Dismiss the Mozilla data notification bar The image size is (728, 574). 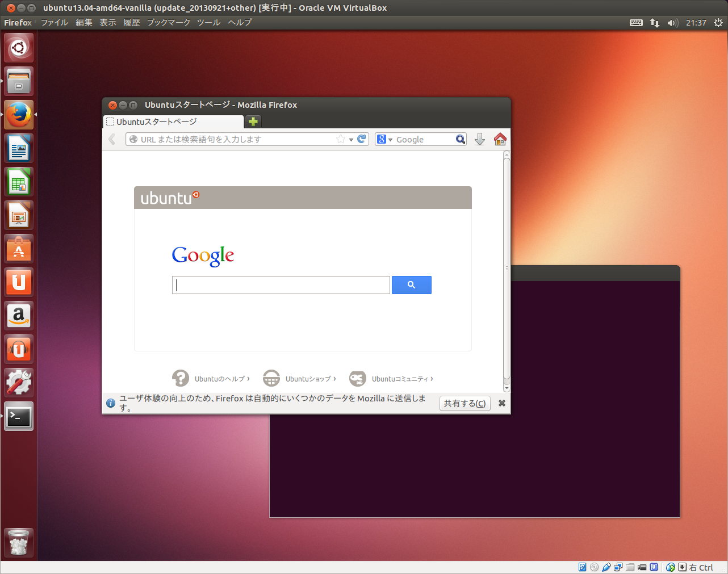tap(502, 403)
